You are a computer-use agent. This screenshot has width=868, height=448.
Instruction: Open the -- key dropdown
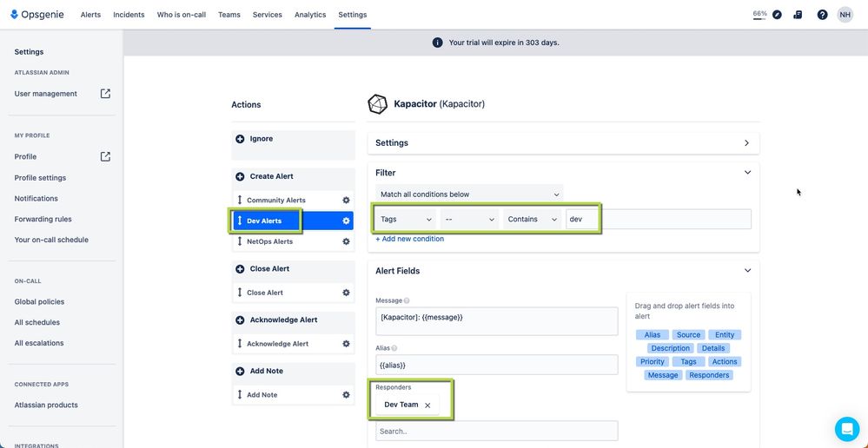(x=469, y=219)
